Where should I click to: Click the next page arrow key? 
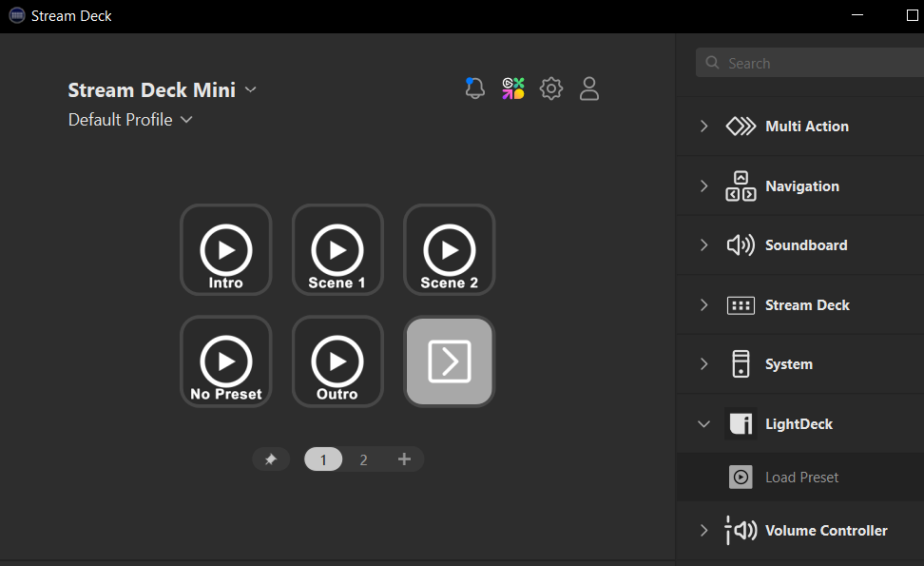coord(449,361)
